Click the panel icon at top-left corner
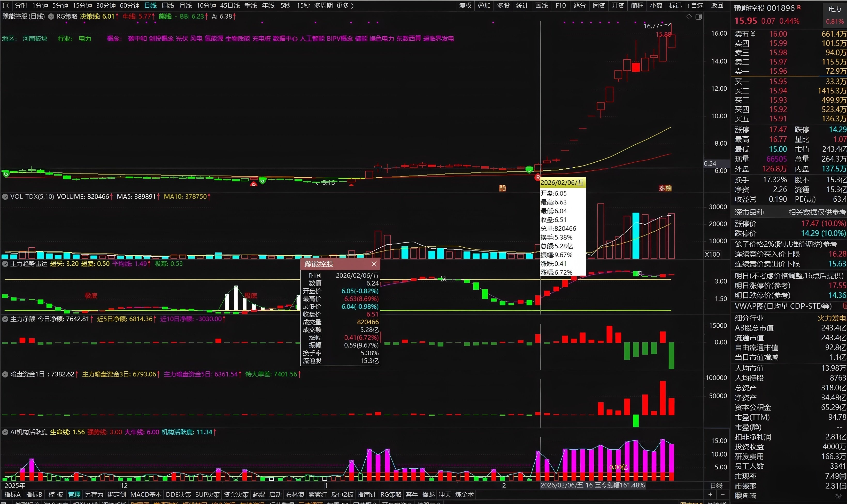Viewport: 847px width, 504px height. pos(6,5)
